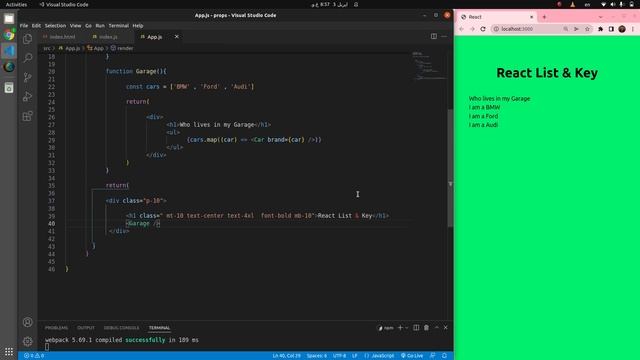Viewport: 640px width, 360px height.
Task: Change the LF end-of-line status item
Action: pyautogui.click(x=355, y=356)
